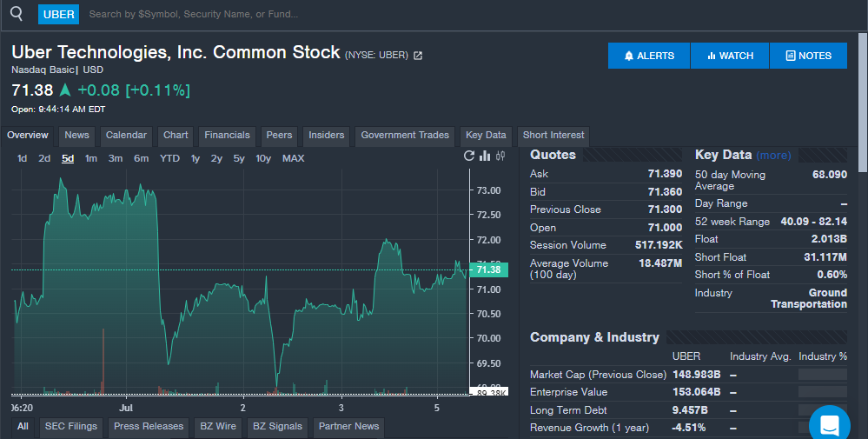Click the Average Volume value 18.487M
The width and height of the screenshot is (868, 439).
[660, 263]
